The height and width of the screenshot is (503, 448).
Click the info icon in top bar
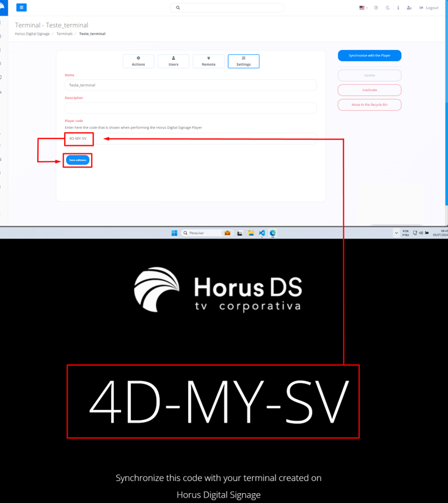click(398, 8)
